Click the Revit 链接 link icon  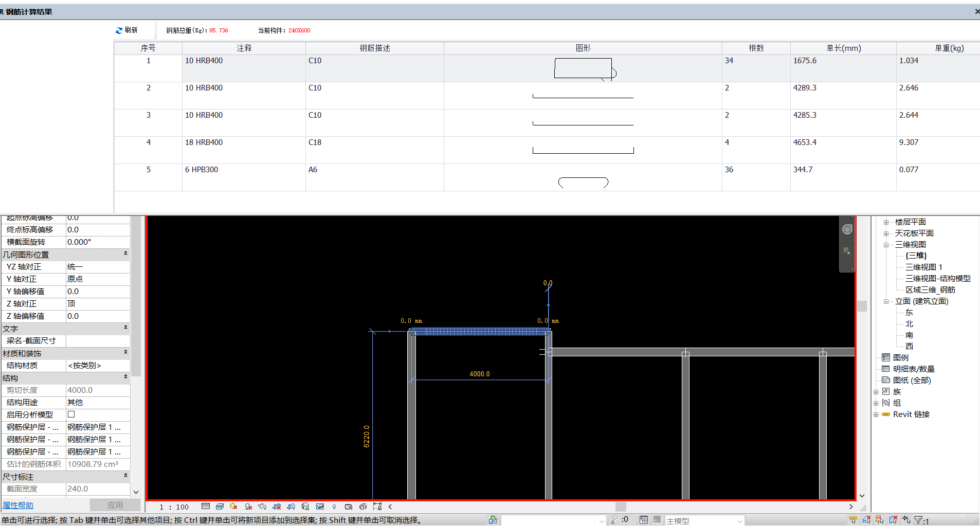point(886,414)
